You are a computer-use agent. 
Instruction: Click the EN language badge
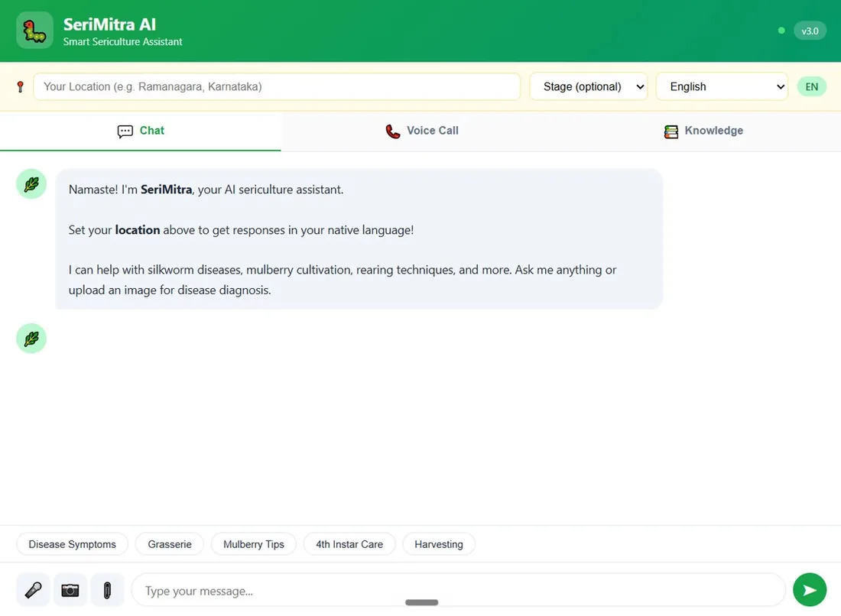[x=811, y=87]
